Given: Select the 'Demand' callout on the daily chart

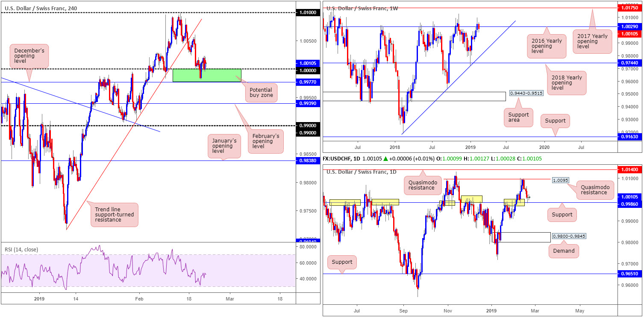Looking at the screenshot, I should [x=564, y=251].
